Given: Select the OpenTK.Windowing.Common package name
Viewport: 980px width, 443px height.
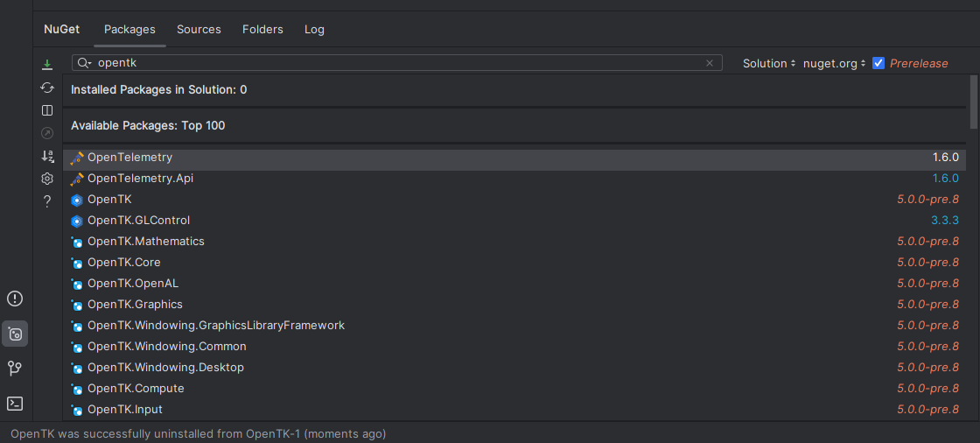Looking at the screenshot, I should [x=167, y=347].
